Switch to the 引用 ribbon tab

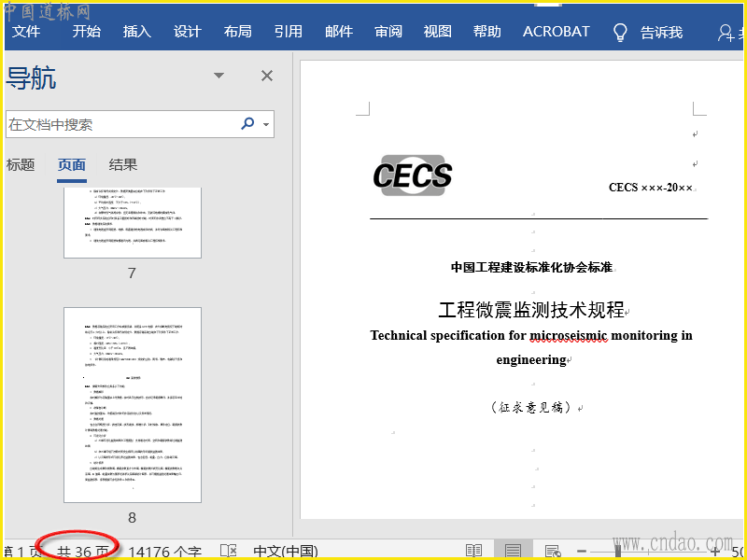pyautogui.click(x=289, y=32)
